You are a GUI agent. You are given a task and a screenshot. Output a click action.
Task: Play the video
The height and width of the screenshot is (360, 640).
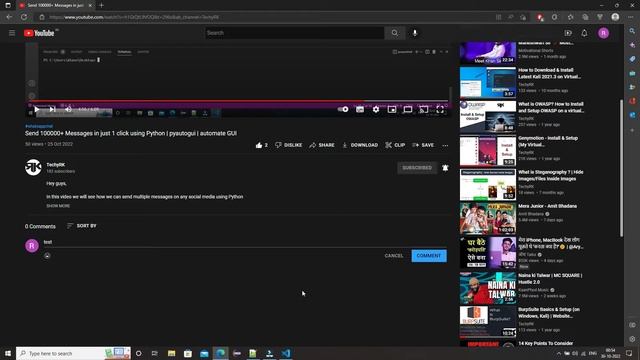[x=37, y=109]
